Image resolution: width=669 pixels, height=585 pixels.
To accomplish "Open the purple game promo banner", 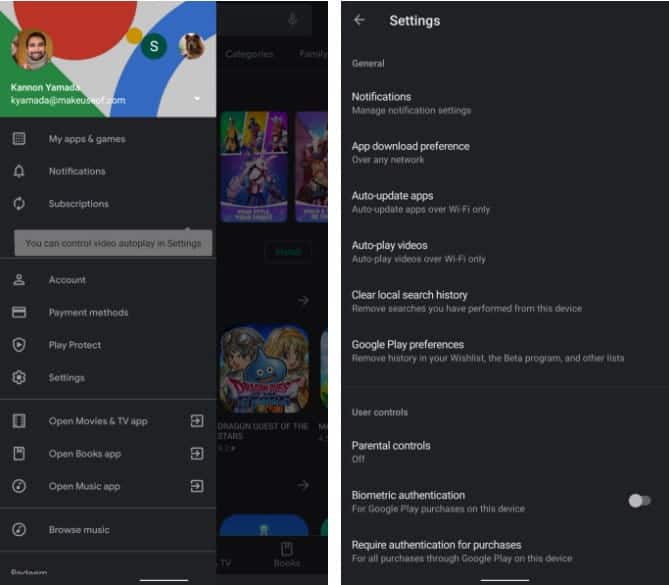I will coord(254,167).
